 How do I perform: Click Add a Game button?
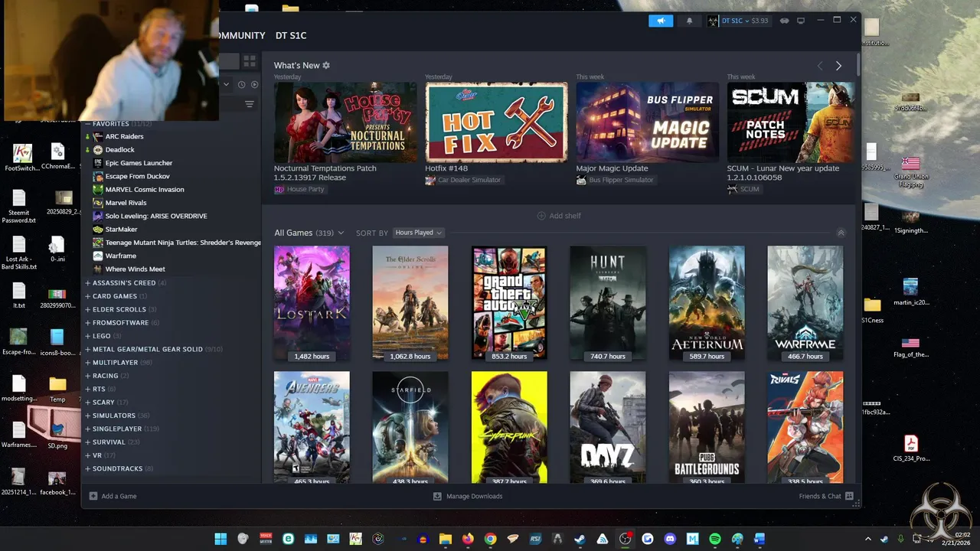point(113,496)
